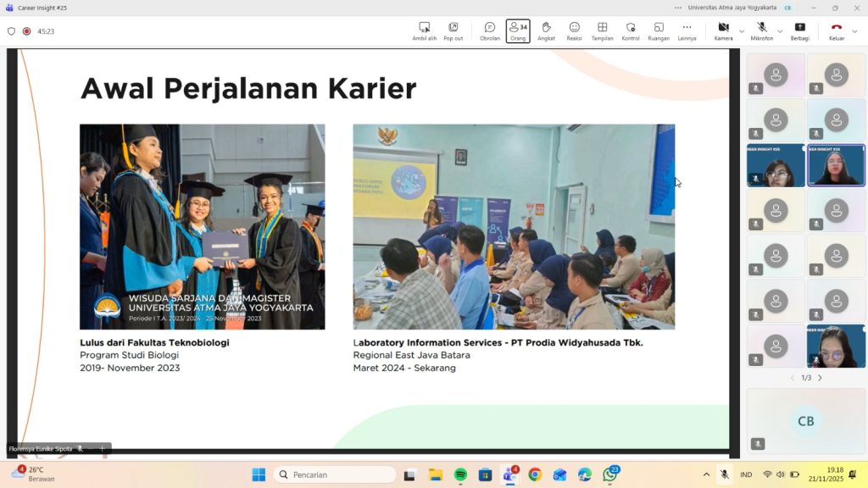Click Universitas Atma Jaya Yogyakarta account label
The height and width of the screenshot is (488, 868).
click(732, 8)
